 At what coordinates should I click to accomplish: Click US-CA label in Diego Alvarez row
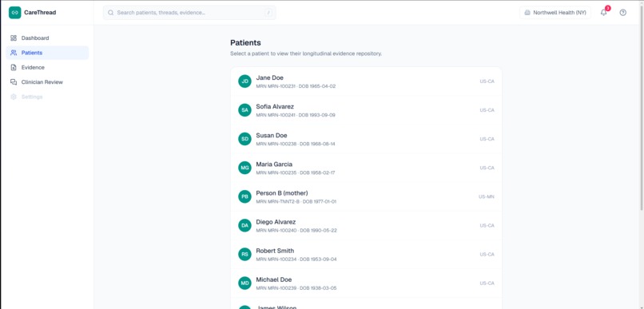click(487, 225)
